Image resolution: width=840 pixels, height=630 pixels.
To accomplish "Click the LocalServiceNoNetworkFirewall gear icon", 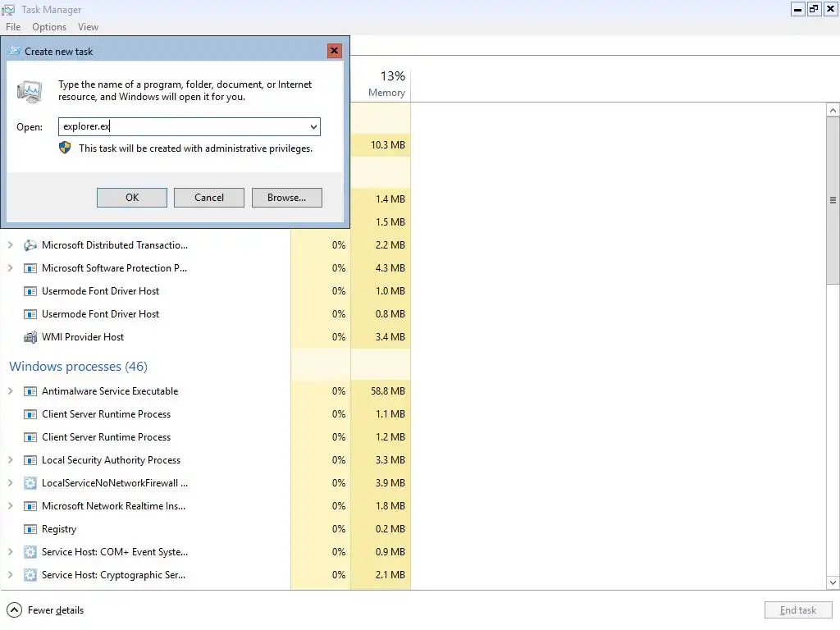I will click(x=30, y=483).
